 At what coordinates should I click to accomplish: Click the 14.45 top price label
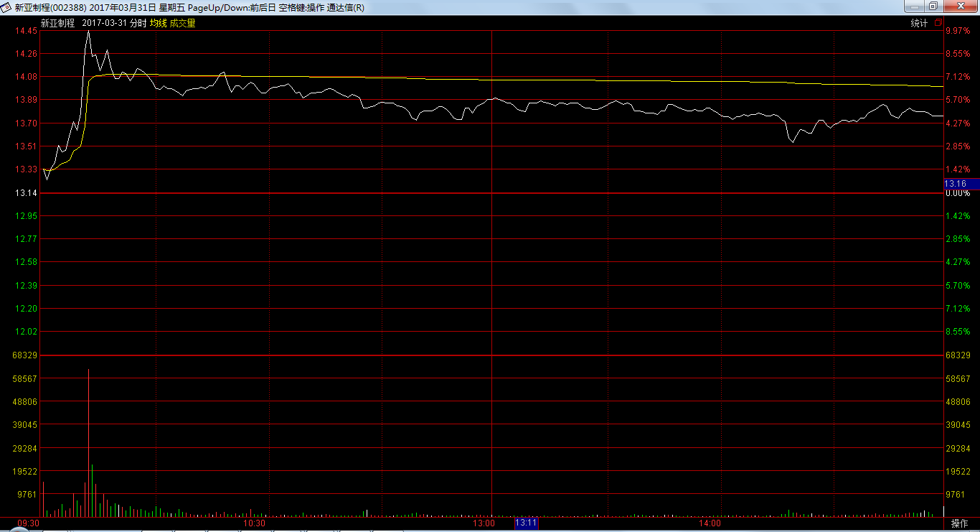coord(27,31)
